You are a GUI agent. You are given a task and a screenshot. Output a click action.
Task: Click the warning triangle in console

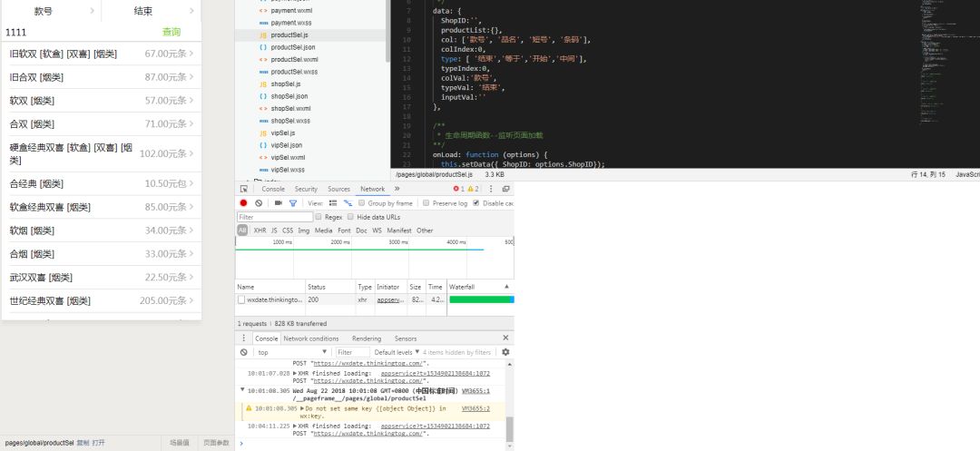249,408
